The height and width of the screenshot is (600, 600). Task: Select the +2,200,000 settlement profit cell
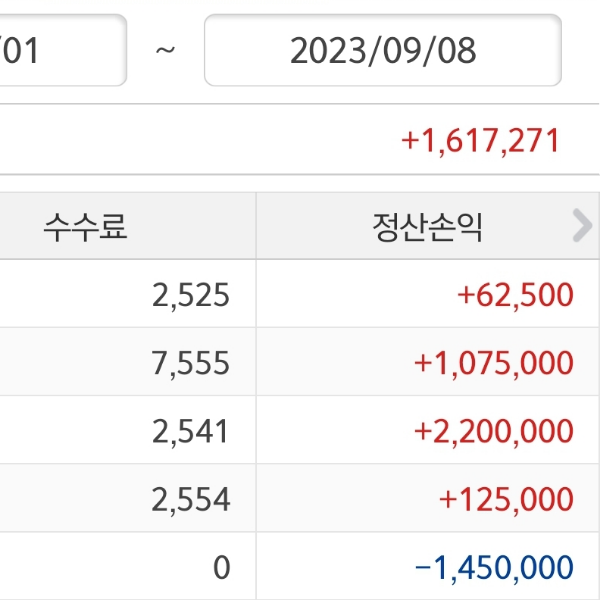click(x=494, y=431)
